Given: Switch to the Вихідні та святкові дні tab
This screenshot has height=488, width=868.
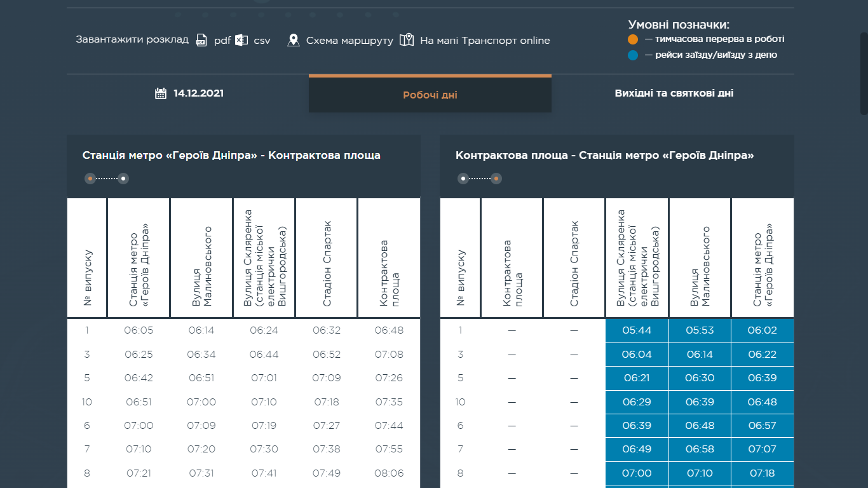Looking at the screenshot, I should pos(674,93).
